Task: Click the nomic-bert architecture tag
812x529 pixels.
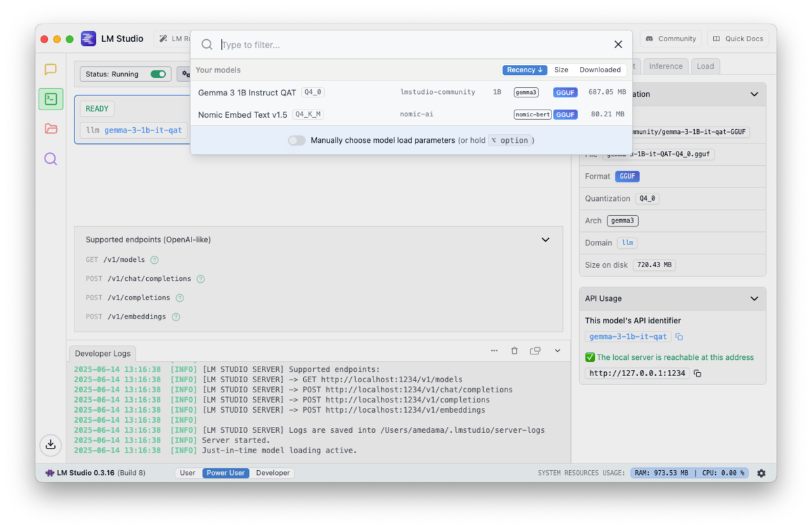Action: pyautogui.click(x=533, y=115)
